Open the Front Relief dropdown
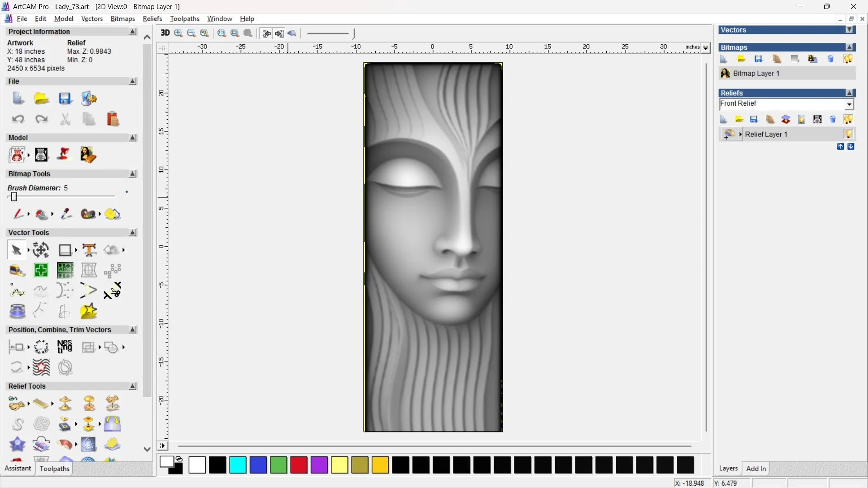 [x=849, y=104]
